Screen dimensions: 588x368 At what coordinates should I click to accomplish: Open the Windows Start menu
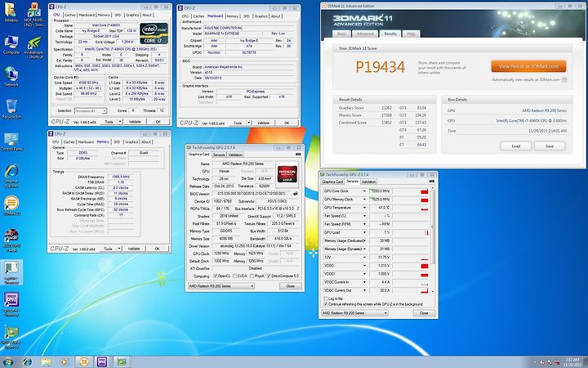7,362
